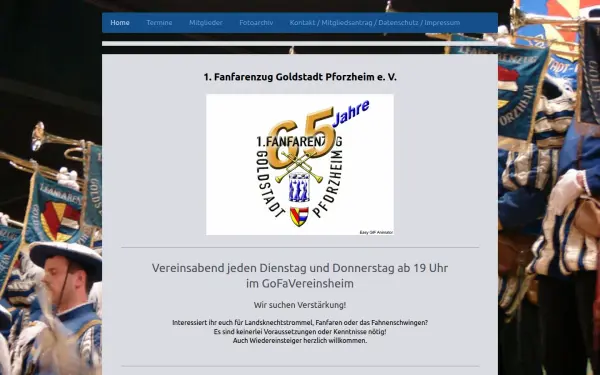Select the Vereinsabend jeden Dienstag und Donnerstag line
Screen dimensions: 600x375
[x=300, y=268]
